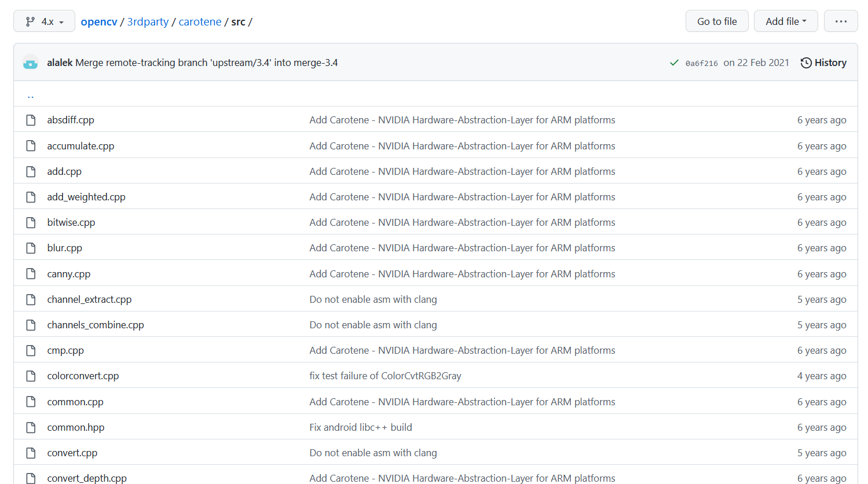Go to the carotene folder breadcrumb

200,21
